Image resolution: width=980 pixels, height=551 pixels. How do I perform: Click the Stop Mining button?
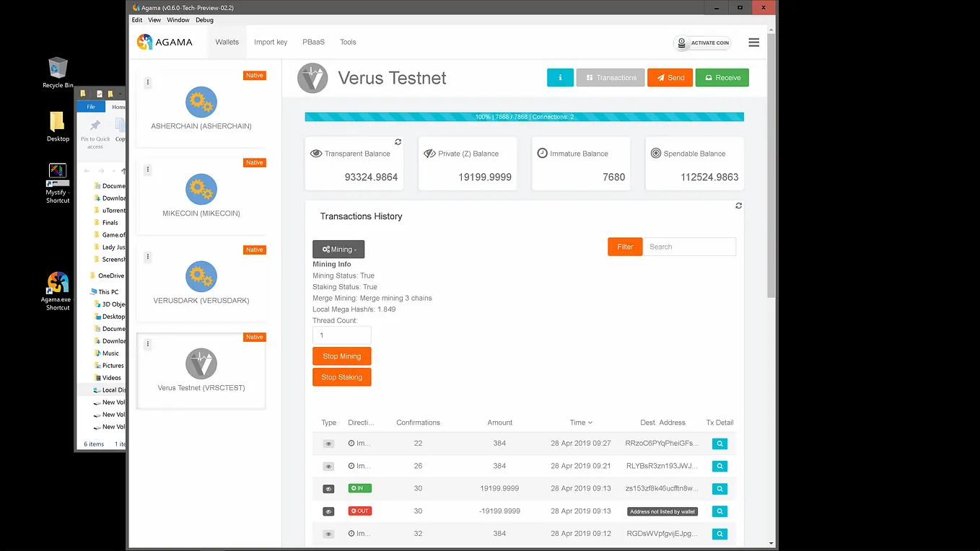point(342,356)
